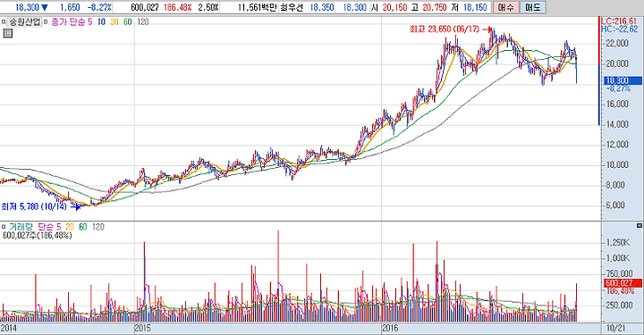Select the orange 20 volume average label
Viewport: 644px width, 335px height.
pyautogui.click(x=70, y=227)
